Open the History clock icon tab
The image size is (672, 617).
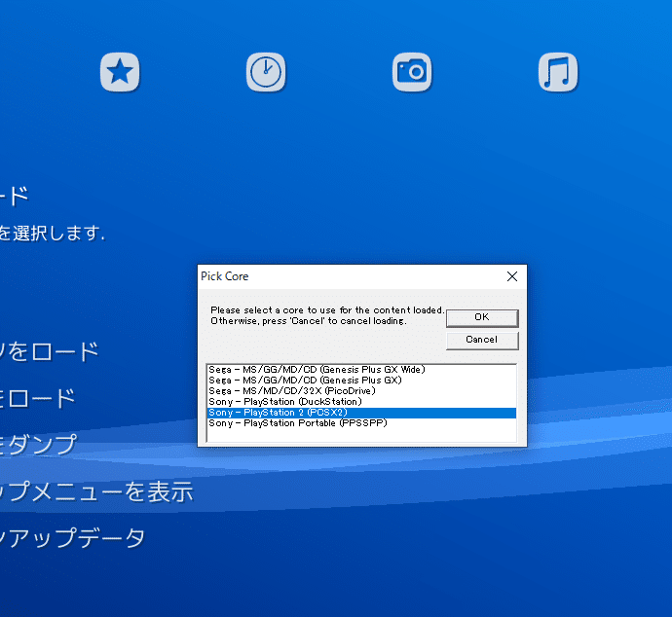tap(266, 72)
